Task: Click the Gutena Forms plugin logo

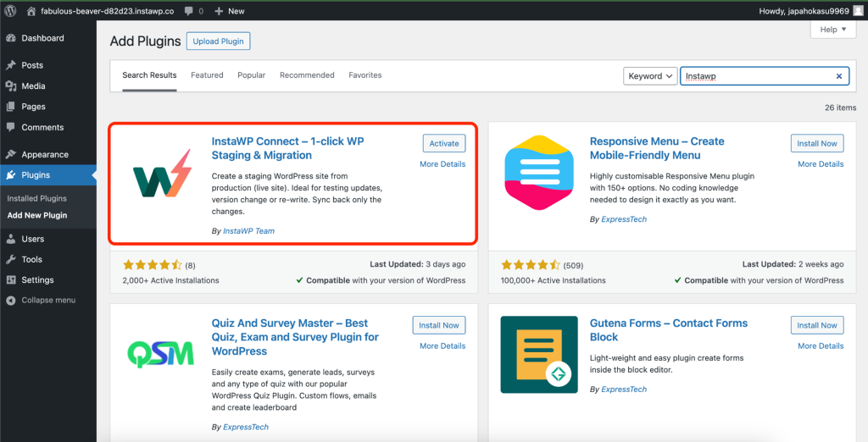Action: [539, 355]
